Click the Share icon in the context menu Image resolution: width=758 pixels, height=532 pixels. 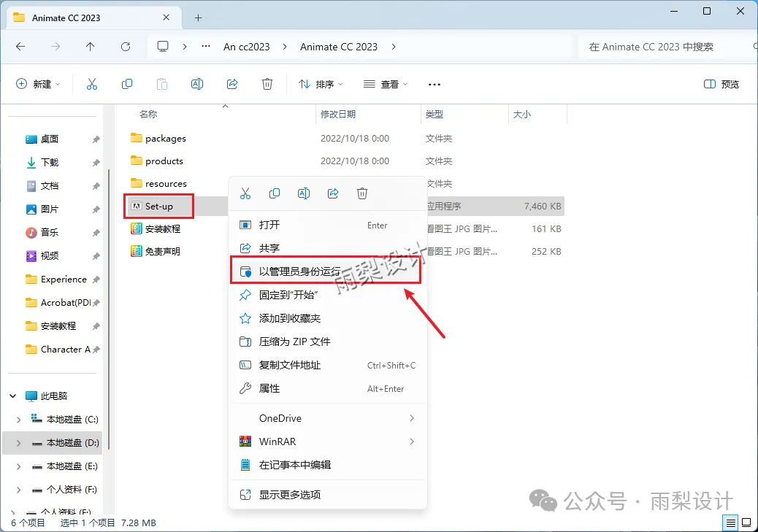(333, 194)
